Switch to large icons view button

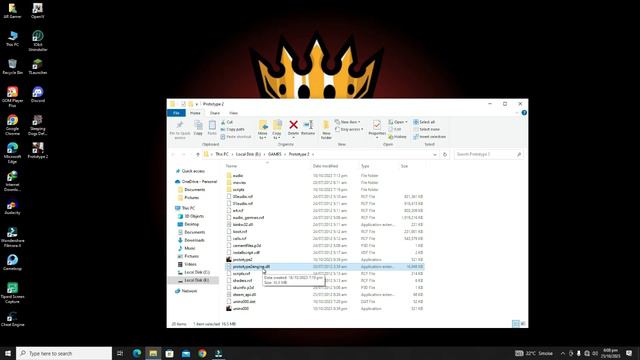pos(523,324)
